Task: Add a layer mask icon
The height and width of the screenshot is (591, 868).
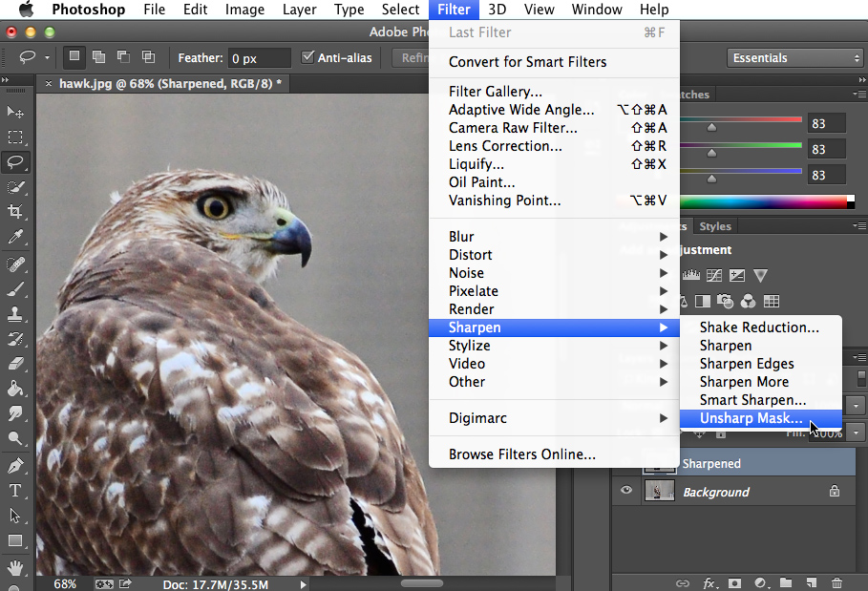Action: point(735,582)
